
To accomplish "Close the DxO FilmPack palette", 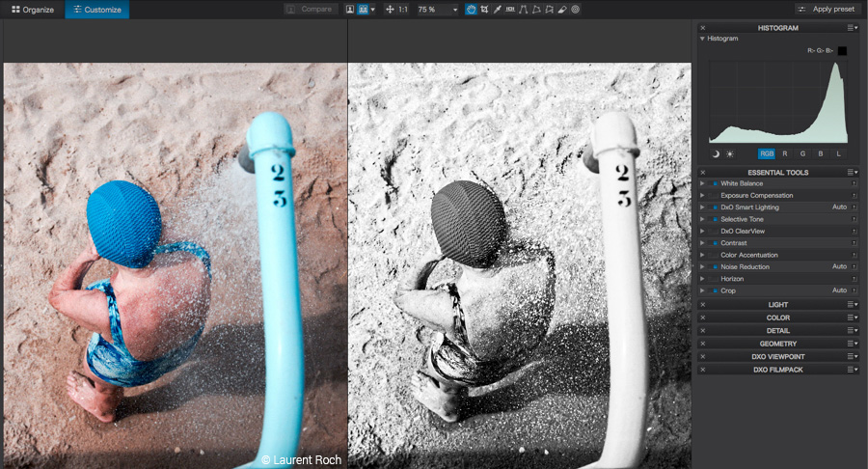I will tap(703, 370).
